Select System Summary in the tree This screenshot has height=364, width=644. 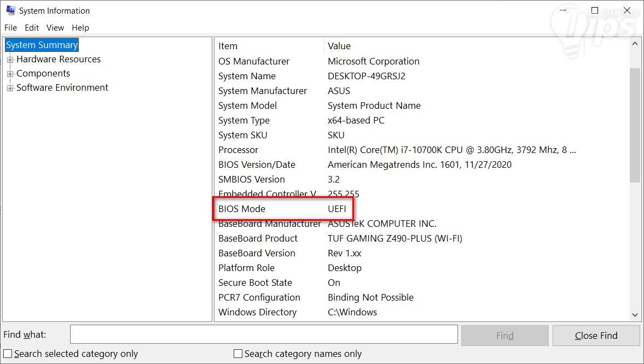(42, 45)
